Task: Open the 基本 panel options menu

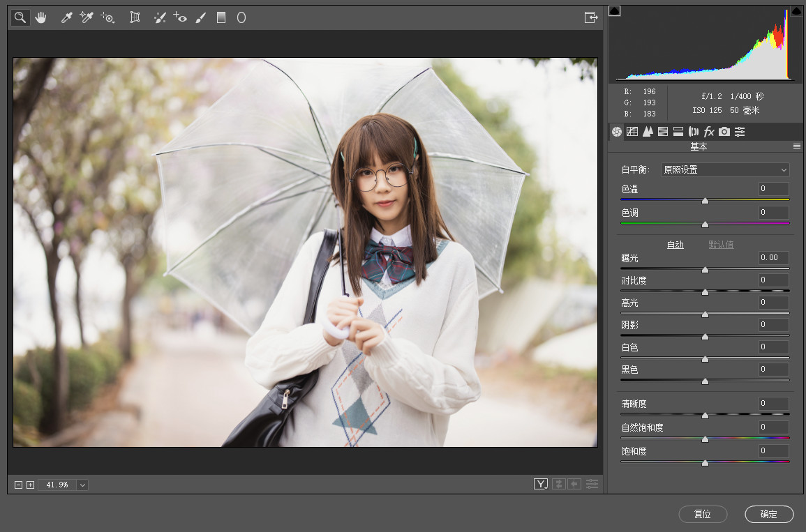Action: (796, 146)
